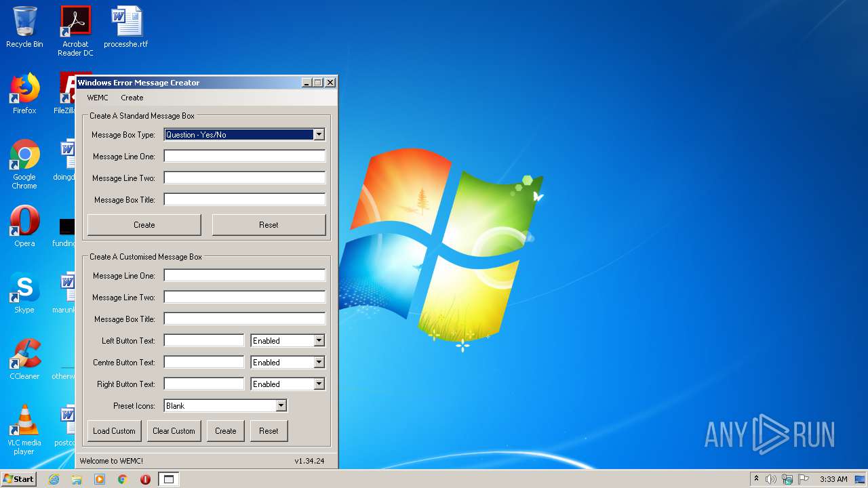
Task: Focus the Left Button Text field
Action: click(x=204, y=341)
